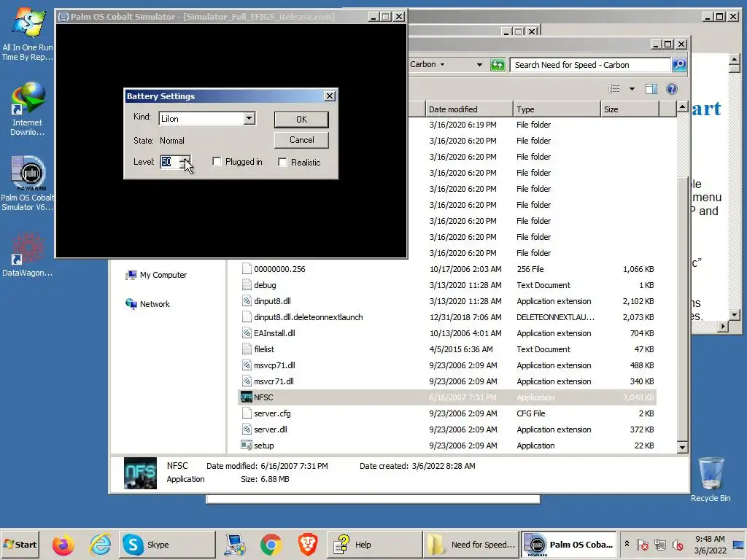Open Brave browser from the taskbar

tap(308, 544)
